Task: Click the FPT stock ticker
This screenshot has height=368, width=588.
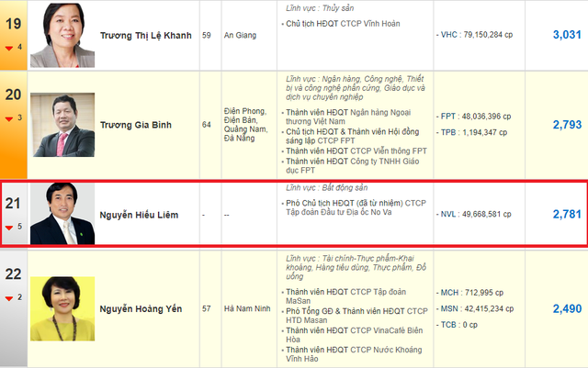Action: (x=448, y=117)
